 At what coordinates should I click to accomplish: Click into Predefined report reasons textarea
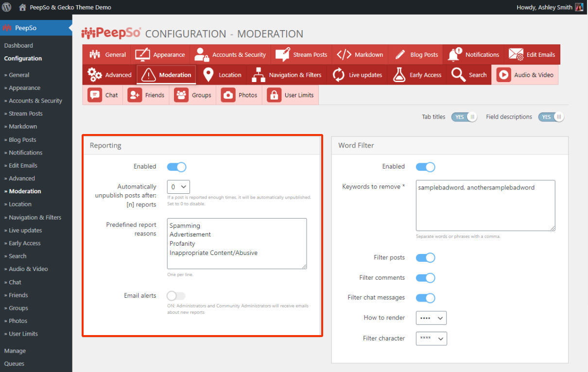click(237, 244)
